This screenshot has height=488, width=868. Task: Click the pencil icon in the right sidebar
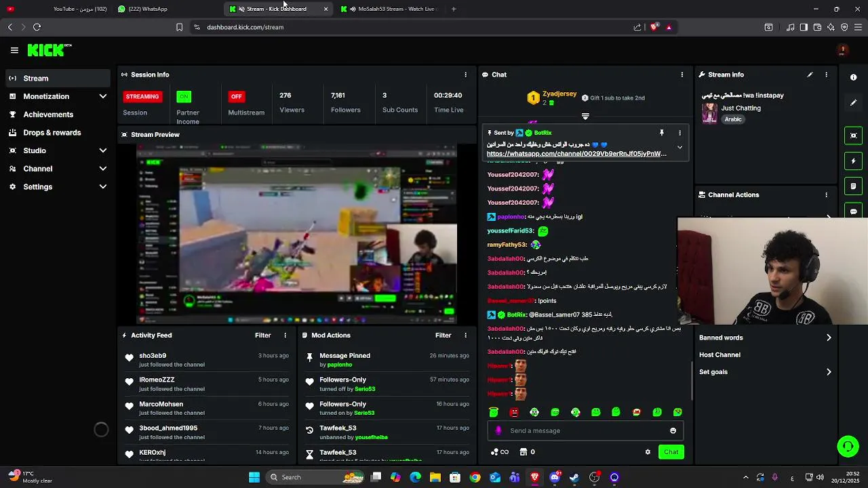click(854, 103)
